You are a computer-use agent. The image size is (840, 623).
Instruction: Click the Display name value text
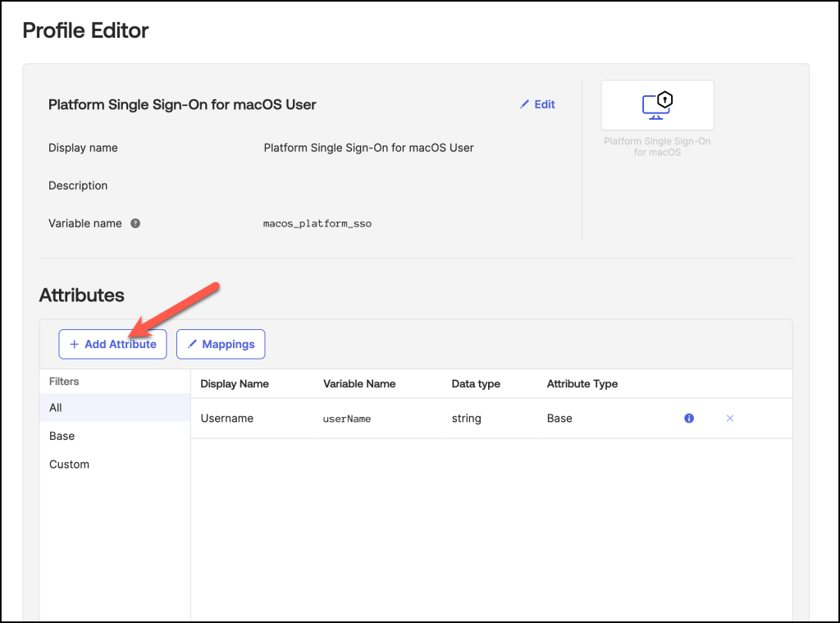click(368, 149)
